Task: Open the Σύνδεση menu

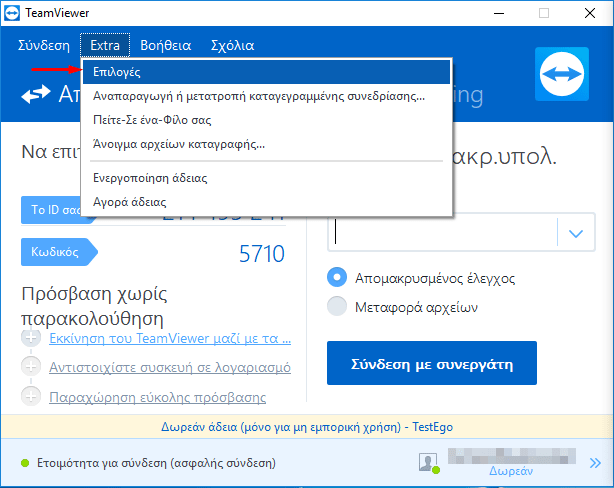Action: (44, 45)
